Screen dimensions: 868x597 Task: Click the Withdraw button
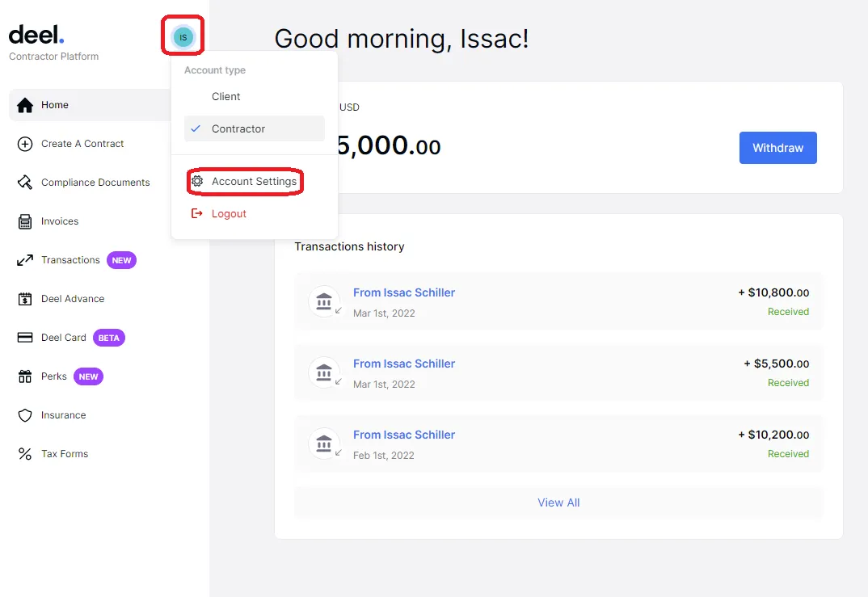point(777,148)
